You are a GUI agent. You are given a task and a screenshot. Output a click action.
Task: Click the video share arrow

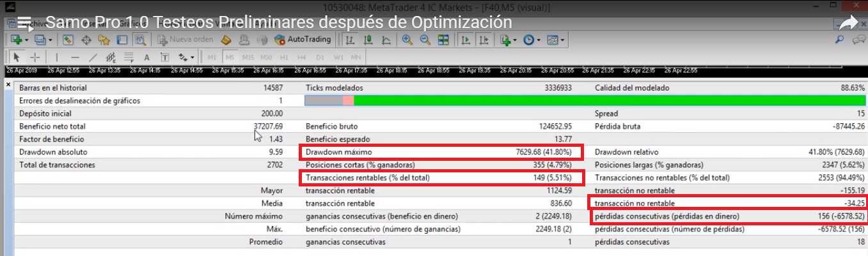[848, 23]
